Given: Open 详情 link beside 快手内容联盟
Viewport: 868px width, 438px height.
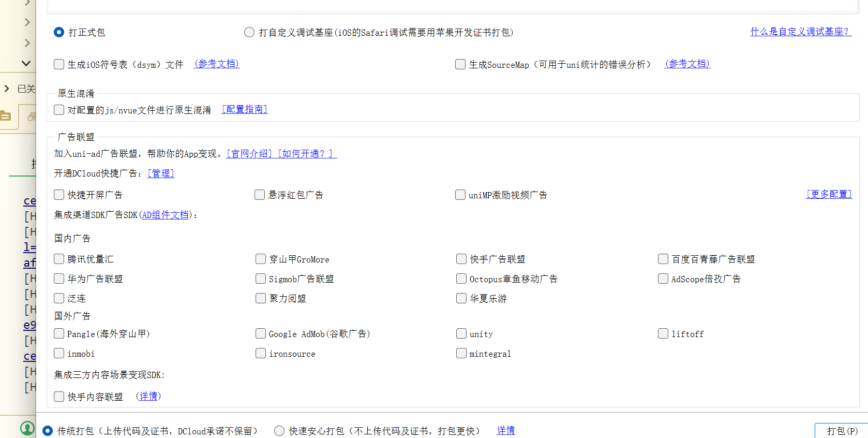Looking at the screenshot, I should [x=148, y=396].
